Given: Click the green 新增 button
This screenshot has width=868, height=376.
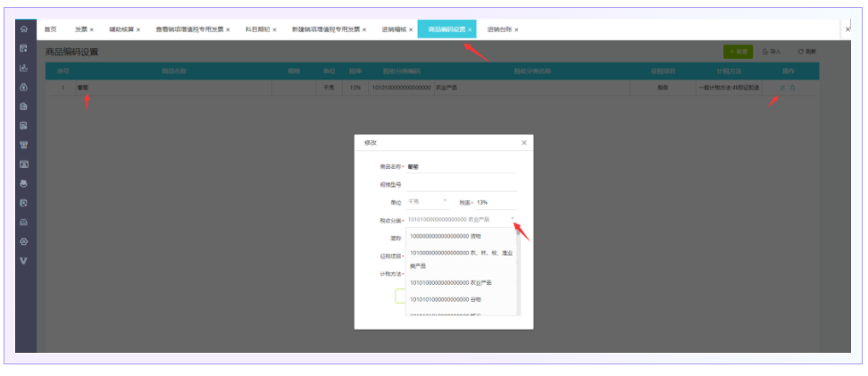Looking at the screenshot, I should coord(738,52).
